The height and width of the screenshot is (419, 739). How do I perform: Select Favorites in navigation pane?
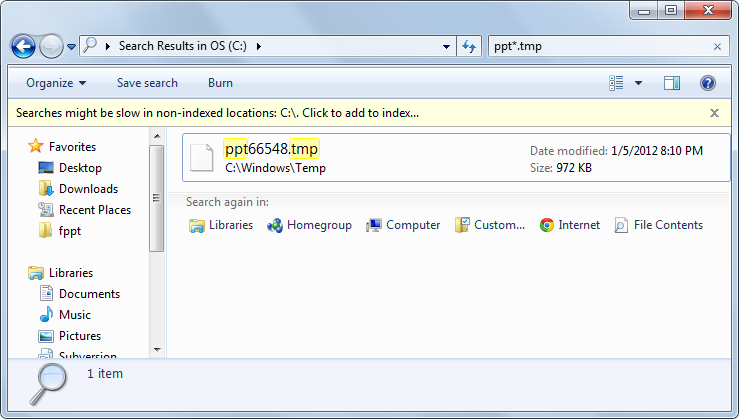click(72, 147)
